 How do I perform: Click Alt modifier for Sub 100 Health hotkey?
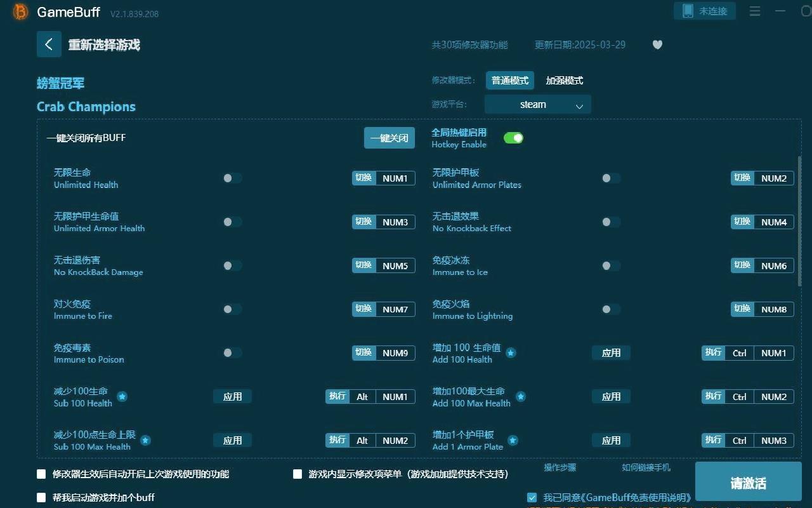click(362, 396)
